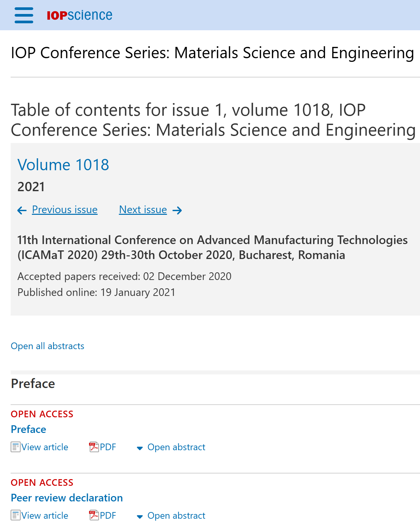Click the View article page icon for Preface
420x532 pixels.
pos(16,447)
